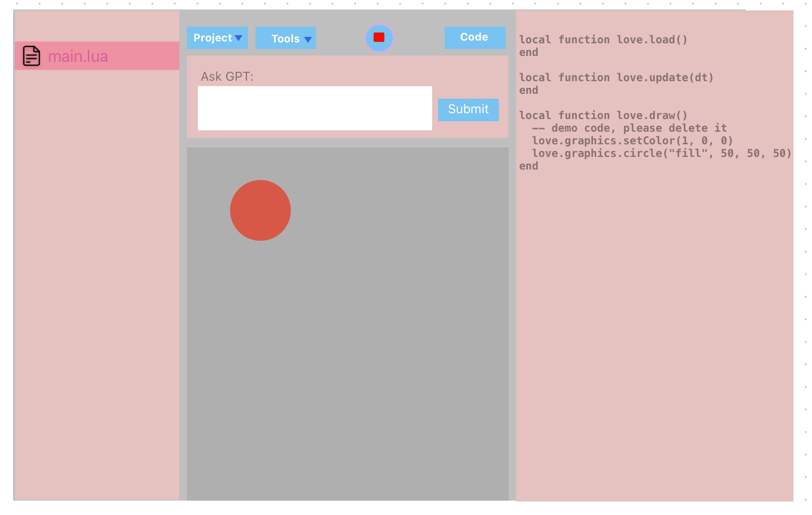Open the main.lua file icon
812x515 pixels.
tap(32, 56)
